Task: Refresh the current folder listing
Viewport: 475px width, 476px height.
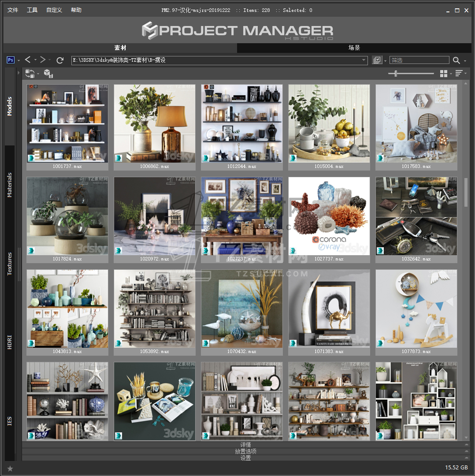Action: tap(60, 60)
